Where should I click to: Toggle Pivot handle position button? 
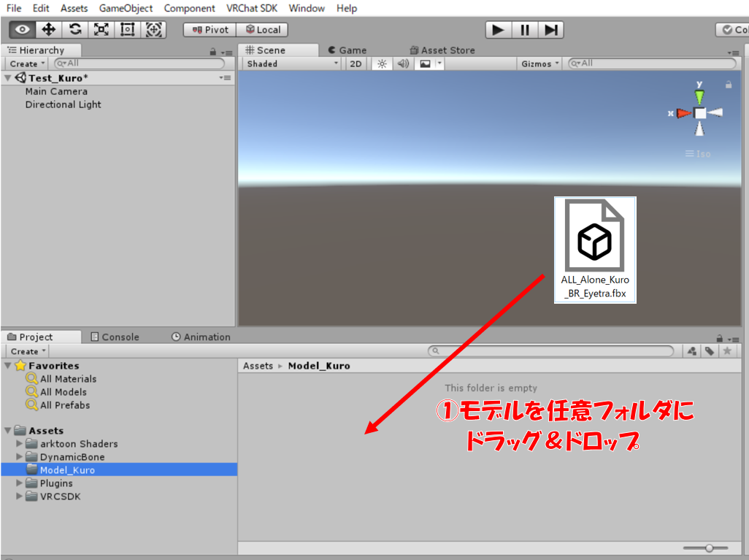tap(210, 30)
